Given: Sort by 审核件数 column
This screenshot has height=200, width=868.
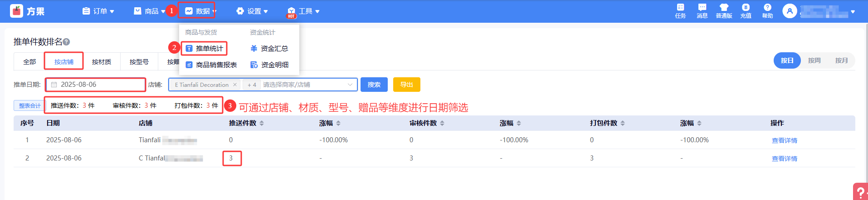Looking at the screenshot, I should coord(442,123).
